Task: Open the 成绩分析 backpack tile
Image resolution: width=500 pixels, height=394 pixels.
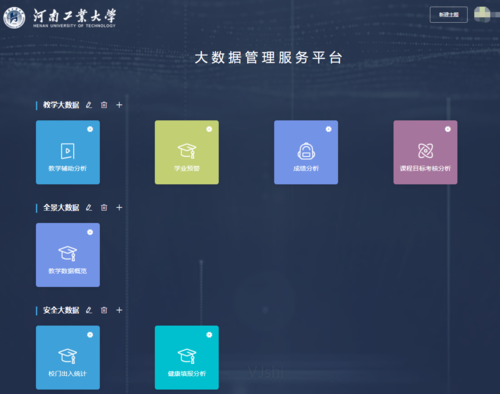Action: [306, 152]
